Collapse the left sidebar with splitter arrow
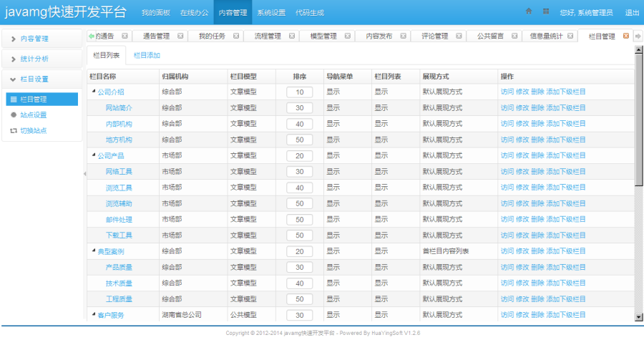This screenshot has height=340, width=644. tap(84, 174)
